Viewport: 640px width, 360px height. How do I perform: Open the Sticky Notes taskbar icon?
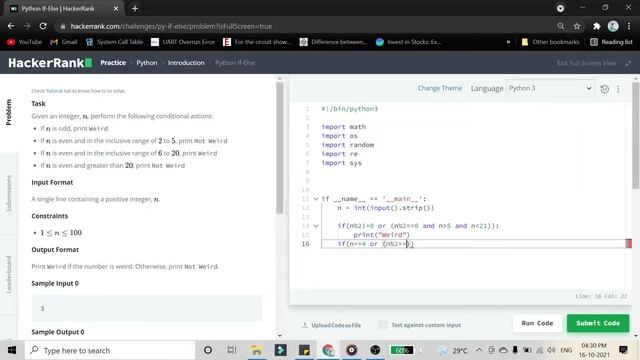(304, 350)
